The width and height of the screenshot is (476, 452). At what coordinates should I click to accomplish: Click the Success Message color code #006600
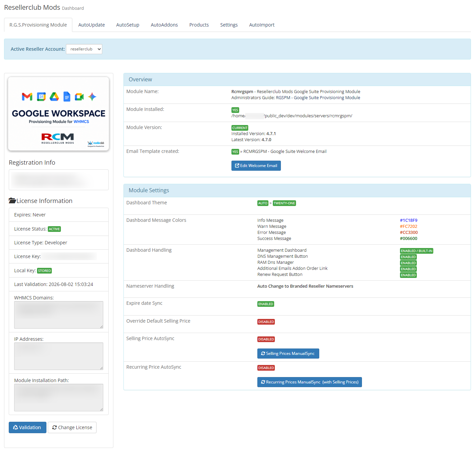pyautogui.click(x=408, y=239)
